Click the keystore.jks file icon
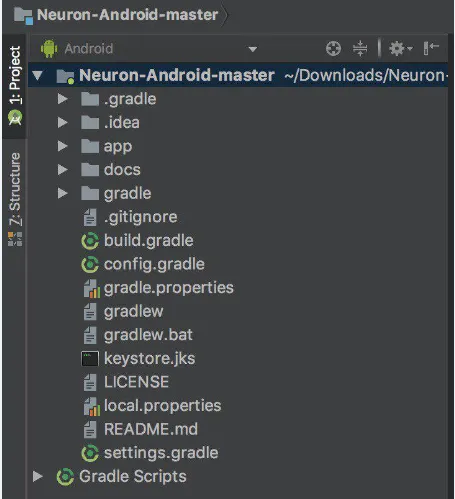This screenshot has width=455, height=499. click(90, 359)
